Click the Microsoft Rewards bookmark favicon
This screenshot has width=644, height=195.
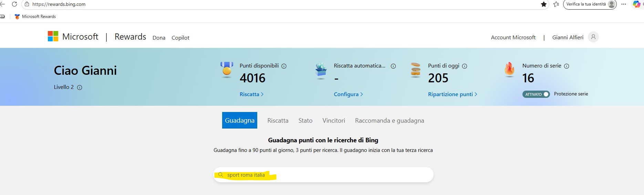tap(17, 17)
